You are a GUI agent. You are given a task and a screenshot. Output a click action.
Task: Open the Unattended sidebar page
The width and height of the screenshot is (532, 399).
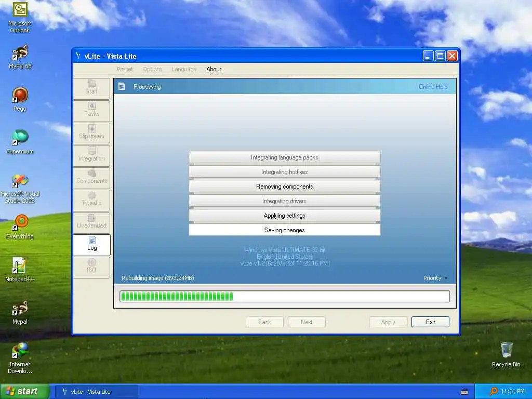(x=91, y=222)
